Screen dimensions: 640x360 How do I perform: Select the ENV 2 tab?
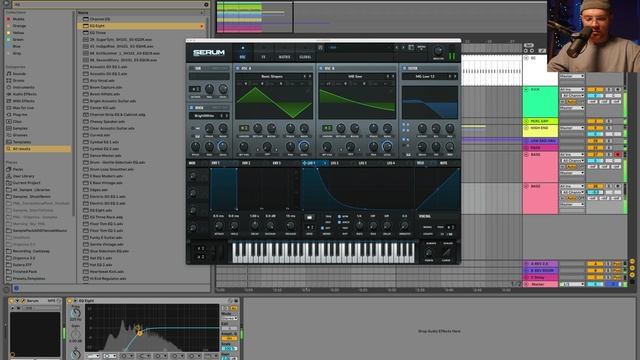click(x=246, y=163)
